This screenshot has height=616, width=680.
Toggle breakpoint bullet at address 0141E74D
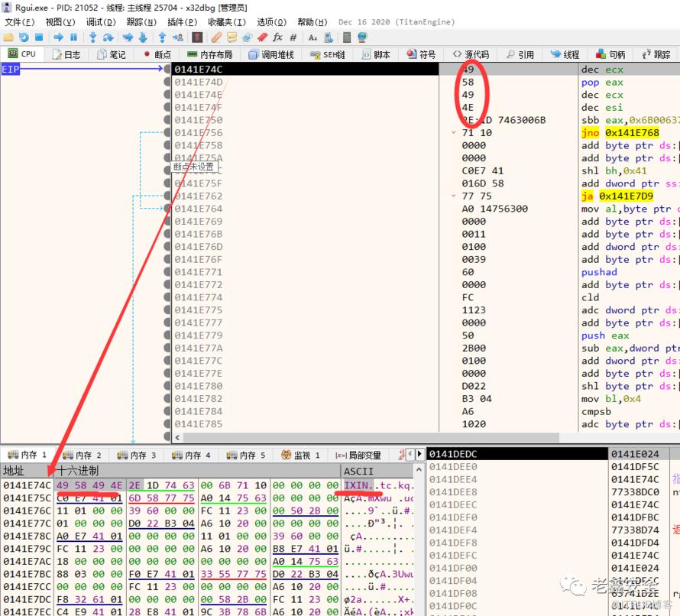167,83
